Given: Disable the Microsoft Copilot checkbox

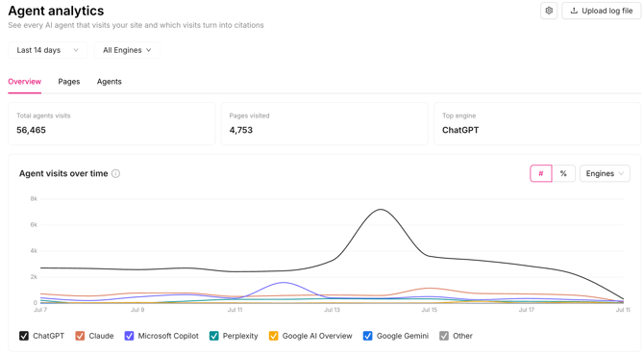Looking at the screenshot, I should pyautogui.click(x=129, y=336).
